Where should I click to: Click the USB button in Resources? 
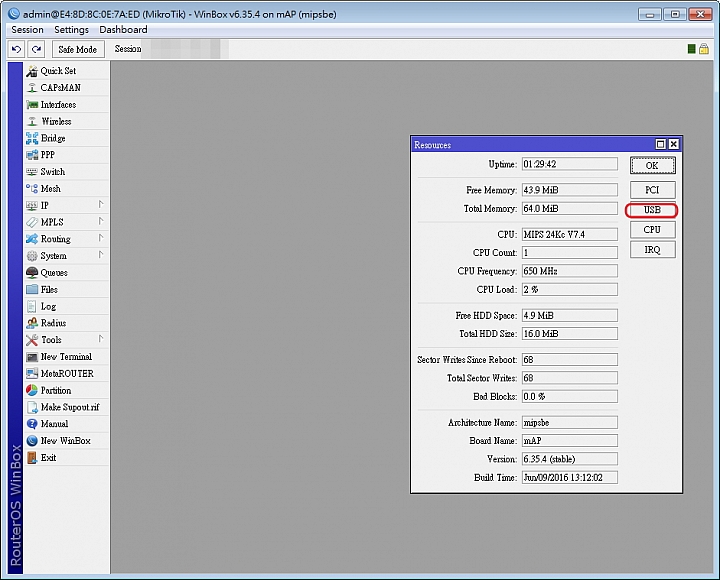652,210
